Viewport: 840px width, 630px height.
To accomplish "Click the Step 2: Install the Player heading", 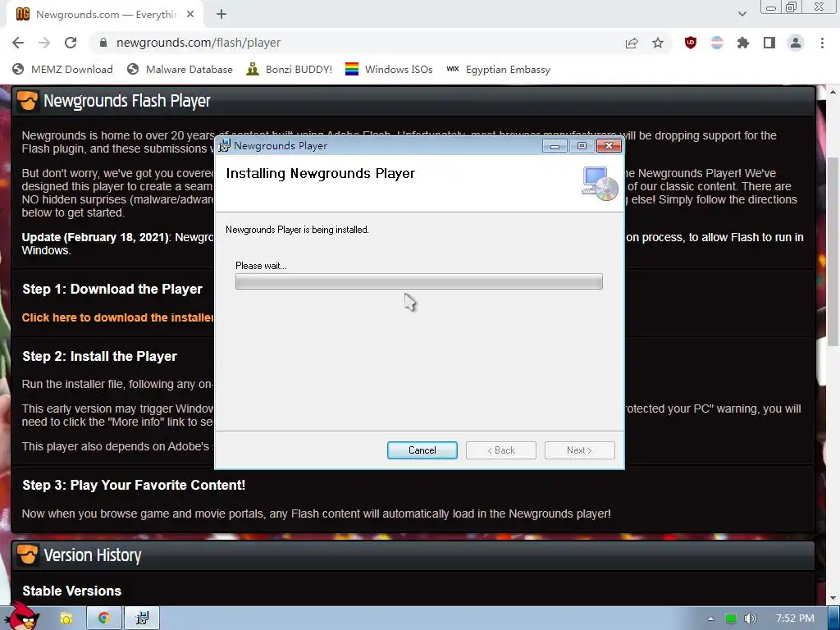I will coord(99,357).
